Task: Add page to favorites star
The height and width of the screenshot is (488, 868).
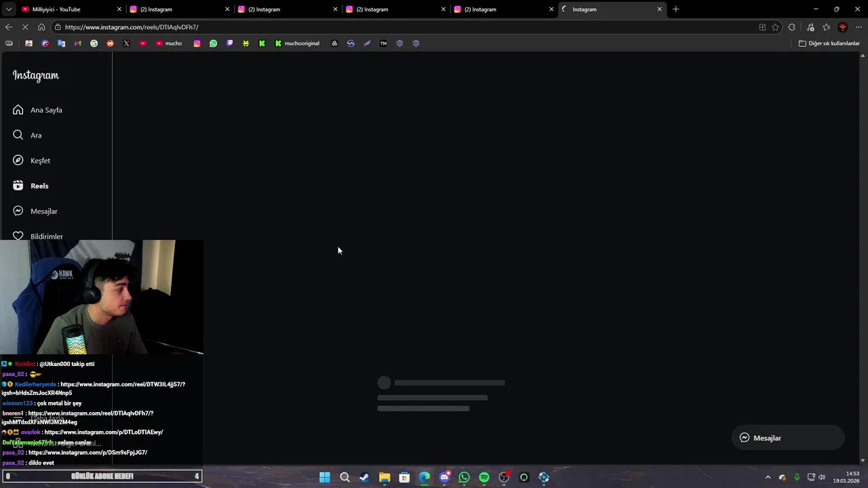Action: click(775, 27)
